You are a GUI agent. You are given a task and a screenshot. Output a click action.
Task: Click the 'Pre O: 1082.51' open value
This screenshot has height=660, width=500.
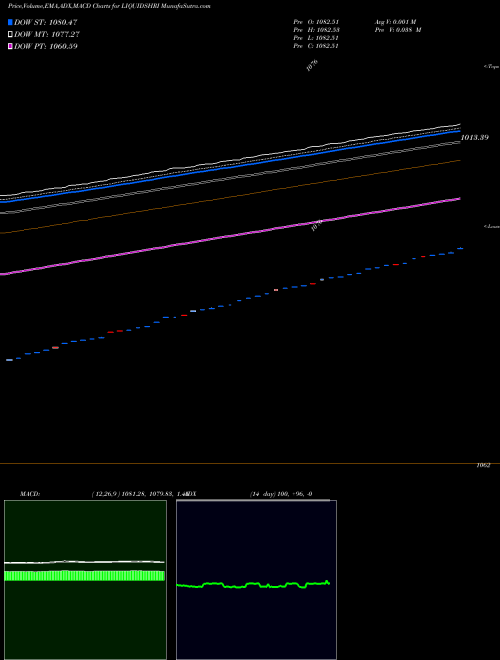point(316,22)
